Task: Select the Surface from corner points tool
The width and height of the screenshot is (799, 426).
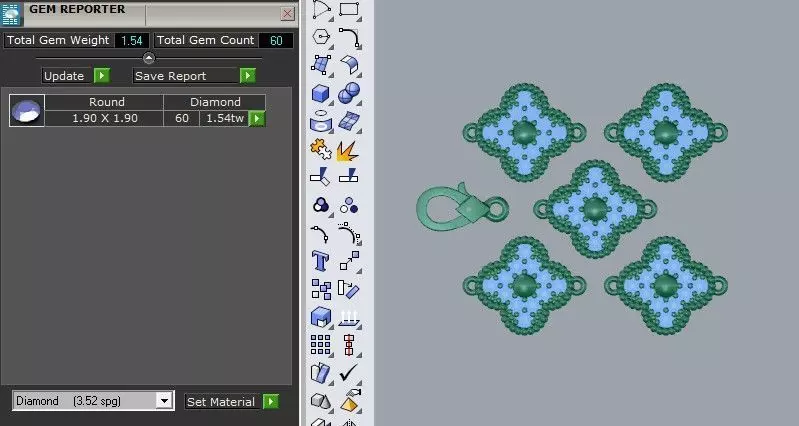Action: pos(321,65)
